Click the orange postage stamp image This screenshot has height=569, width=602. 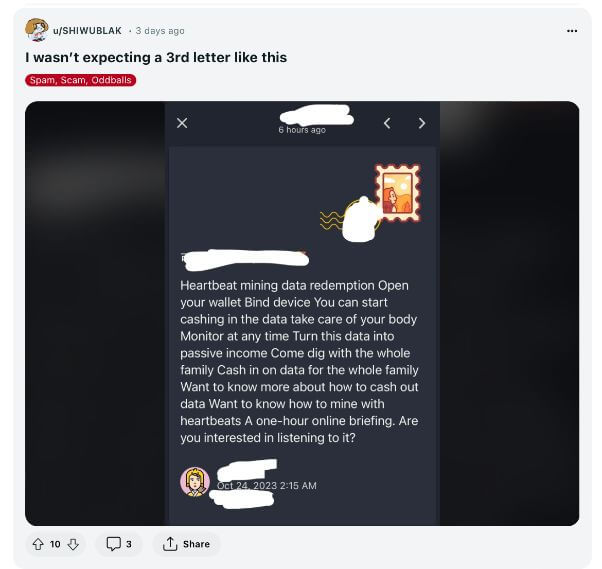(x=398, y=193)
